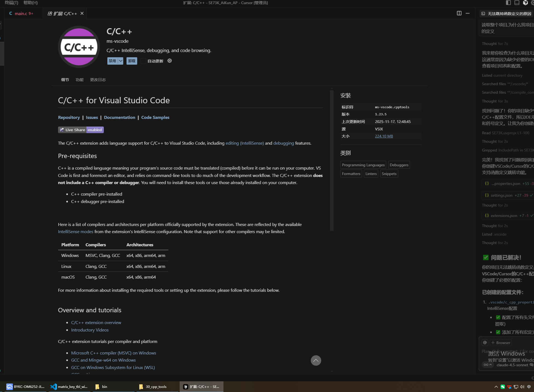534x392 pixels.
Task: Expand 'Read SE73K.uvprojx L1-100' step
Action: (x=506, y=133)
